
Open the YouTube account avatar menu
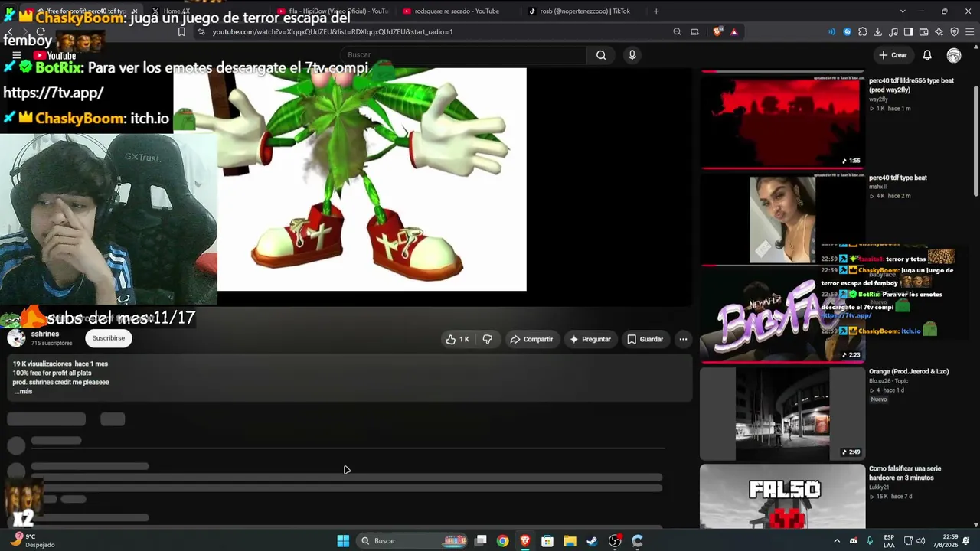coord(954,55)
